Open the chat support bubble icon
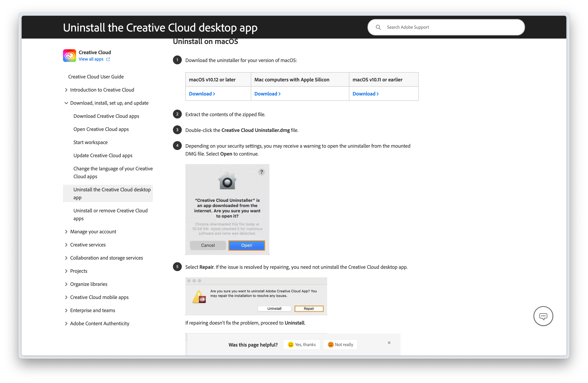 (x=543, y=316)
